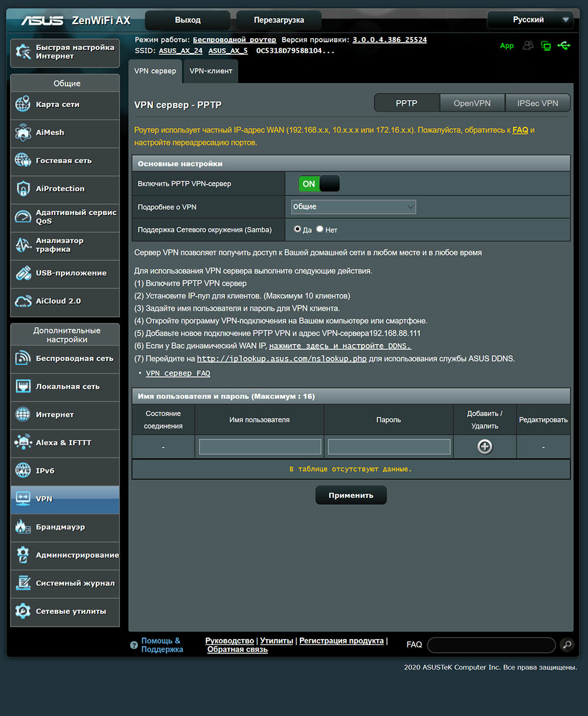Click the firmware version 3.0.0.4.386_25524 link
This screenshot has width=588, height=716.
click(390, 40)
